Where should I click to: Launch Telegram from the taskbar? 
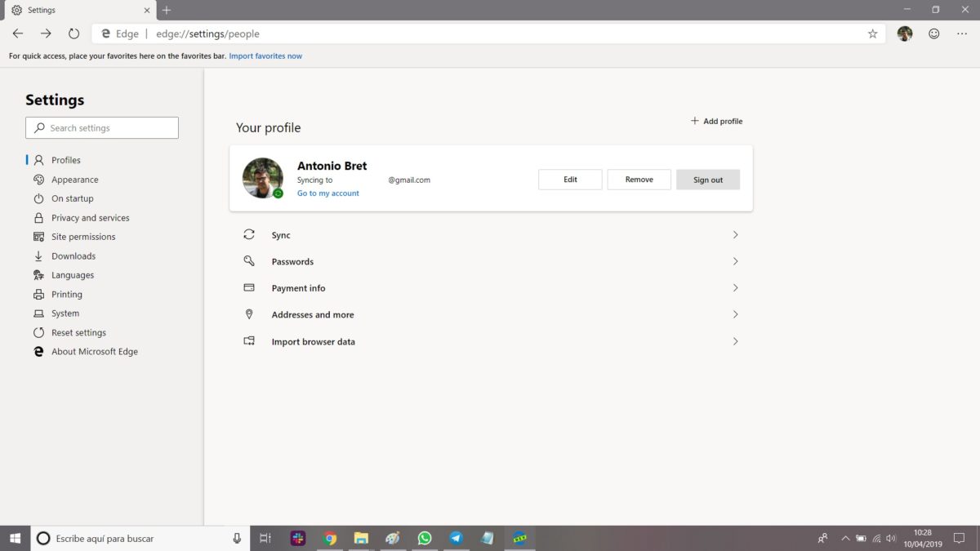(456, 538)
